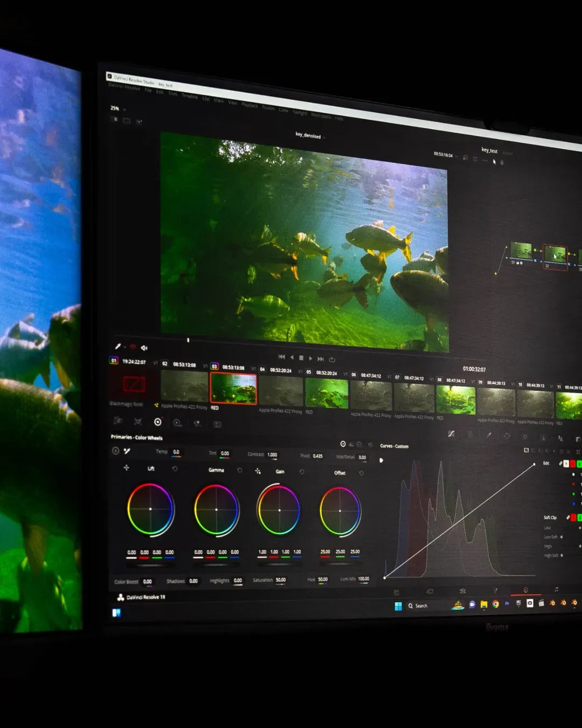Viewport: 582px width, 728px height.
Task: Toggle the Y luminance curve channel
Action: [566, 464]
